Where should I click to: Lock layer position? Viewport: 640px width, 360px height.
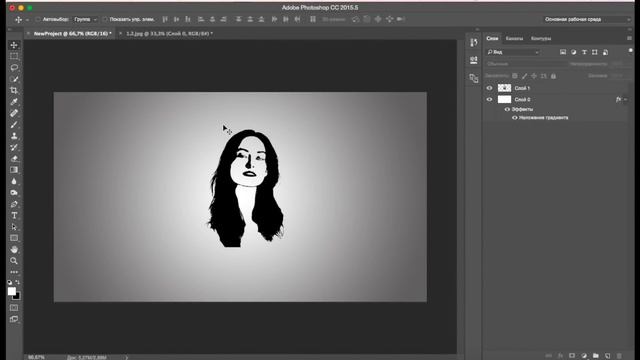coord(534,76)
